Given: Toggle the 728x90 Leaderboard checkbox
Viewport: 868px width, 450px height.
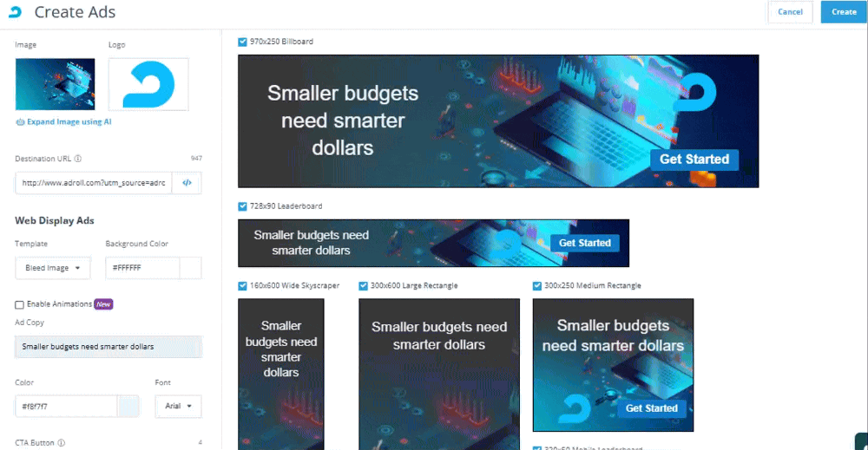Looking at the screenshot, I should 242,206.
